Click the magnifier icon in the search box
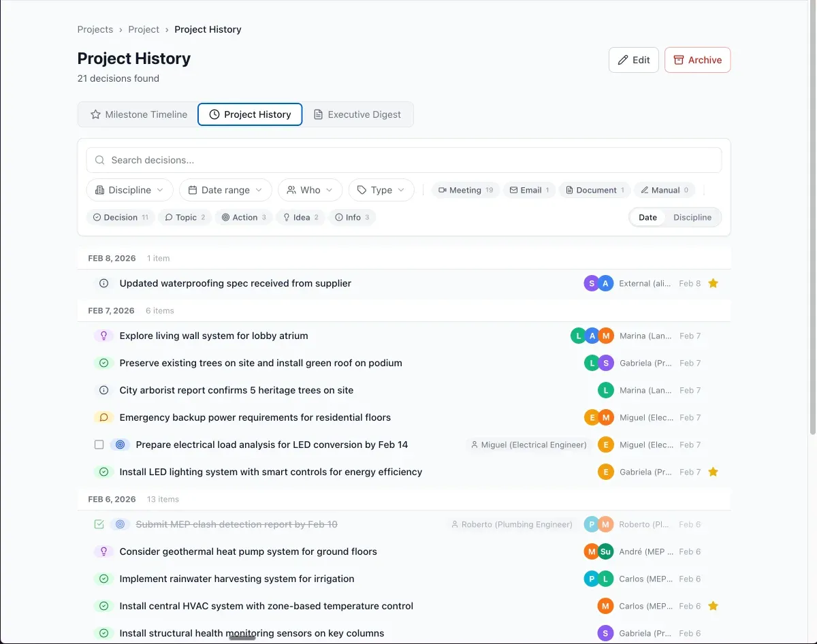Screen dimensions: 817x644 pos(100,160)
